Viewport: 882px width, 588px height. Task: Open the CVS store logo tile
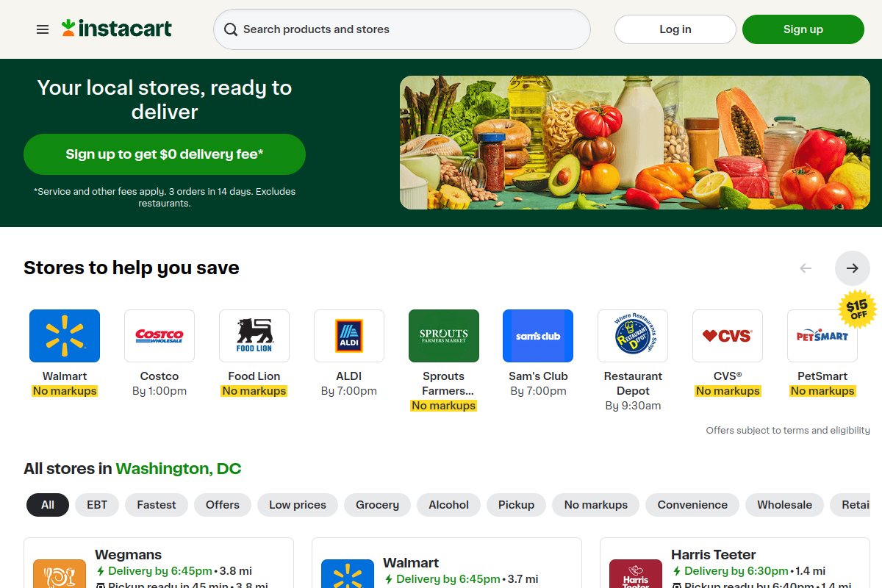coord(728,336)
